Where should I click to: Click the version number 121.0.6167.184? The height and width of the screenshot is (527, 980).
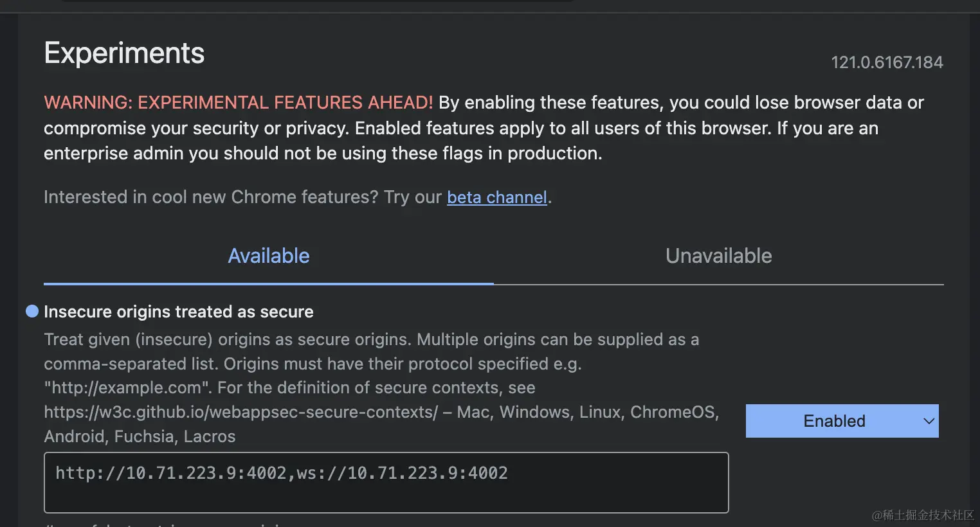pos(887,62)
